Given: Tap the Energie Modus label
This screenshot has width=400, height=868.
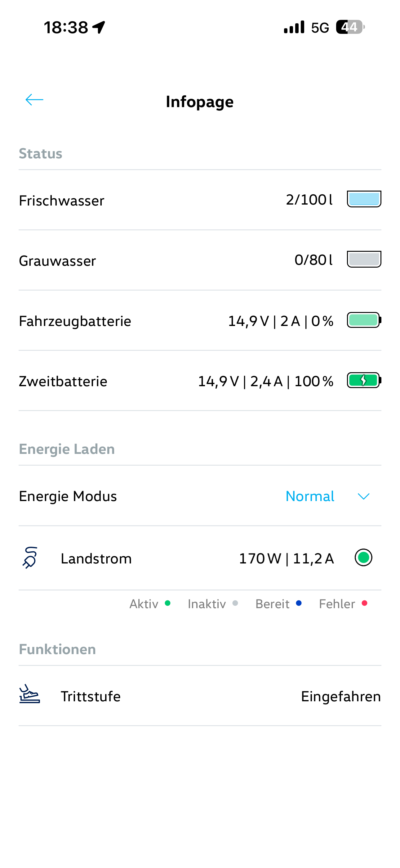Looking at the screenshot, I should 68,496.
